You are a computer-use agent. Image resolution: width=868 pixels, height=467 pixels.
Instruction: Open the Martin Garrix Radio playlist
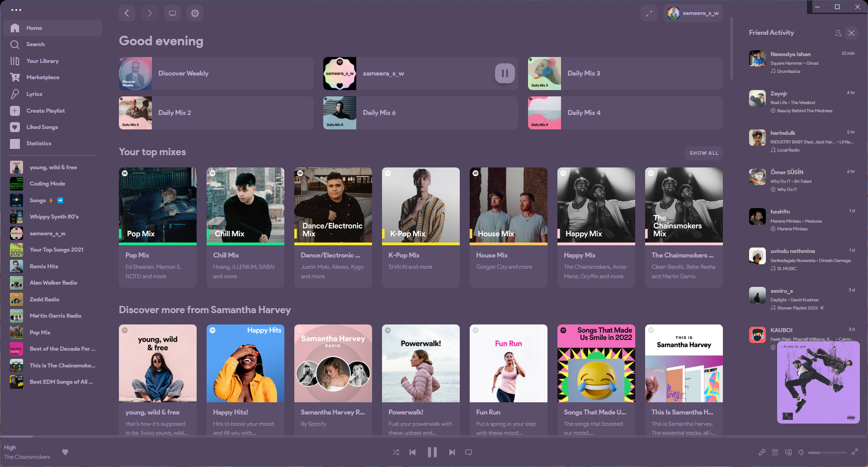[52, 316]
